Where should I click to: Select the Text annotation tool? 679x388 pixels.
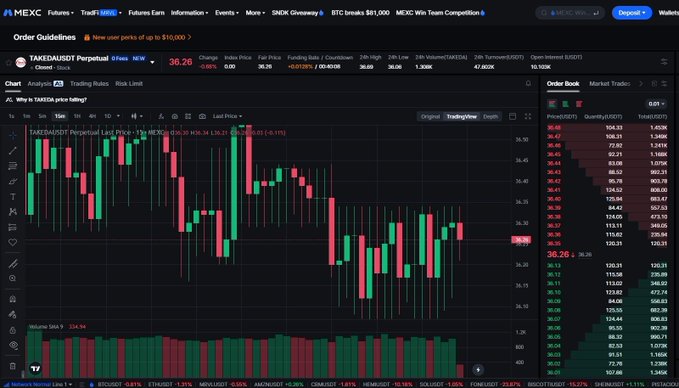pos(13,197)
